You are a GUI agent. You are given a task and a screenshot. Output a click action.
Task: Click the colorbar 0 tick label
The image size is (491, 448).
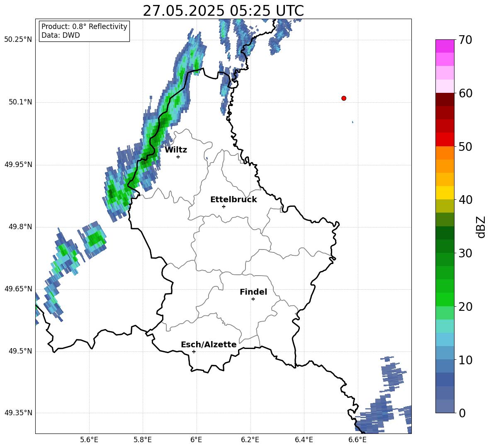pyautogui.click(x=462, y=413)
